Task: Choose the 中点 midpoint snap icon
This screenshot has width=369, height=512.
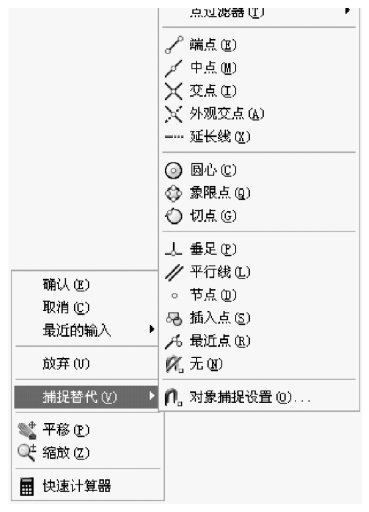Action: coord(174,68)
